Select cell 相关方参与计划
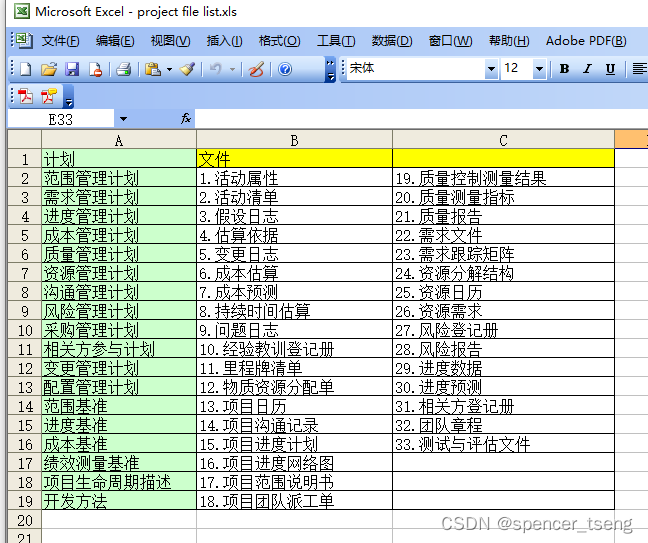Image resolution: width=648 pixels, height=543 pixels. pos(119,349)
